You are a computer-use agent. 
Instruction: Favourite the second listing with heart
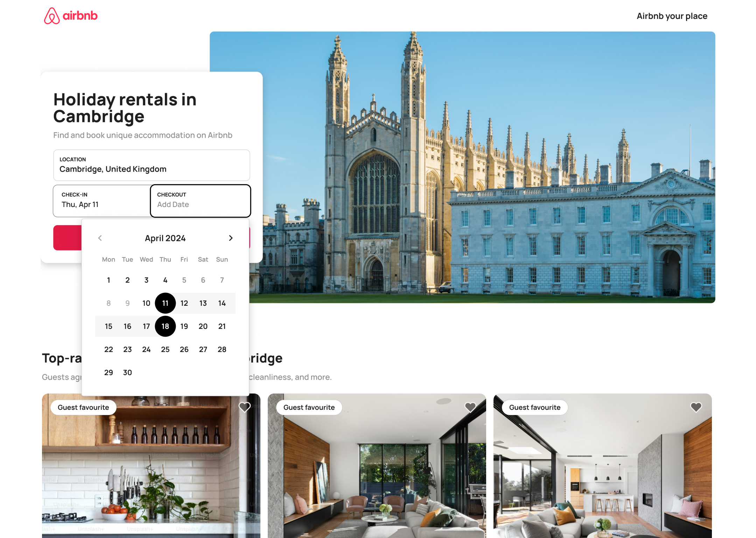[x=470, y=407]
